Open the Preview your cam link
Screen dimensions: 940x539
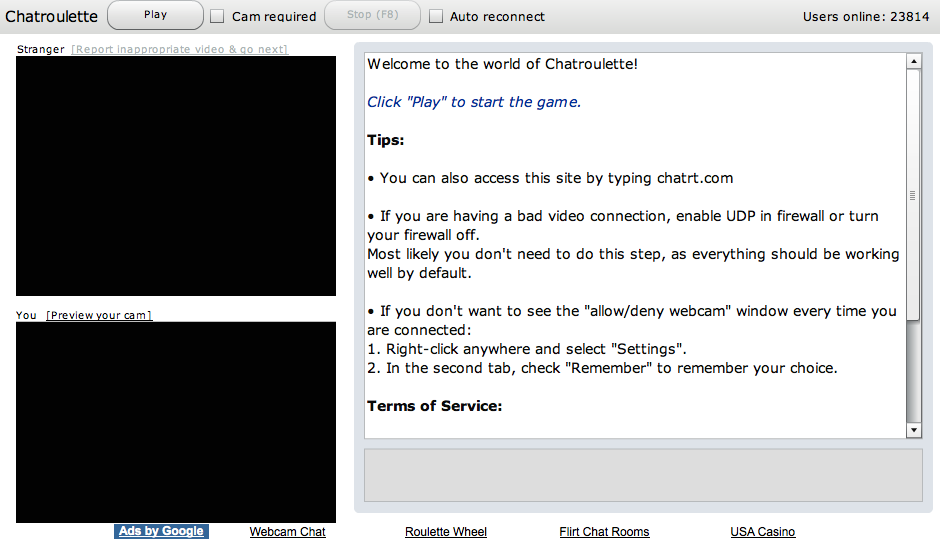(x=99, y=315)
